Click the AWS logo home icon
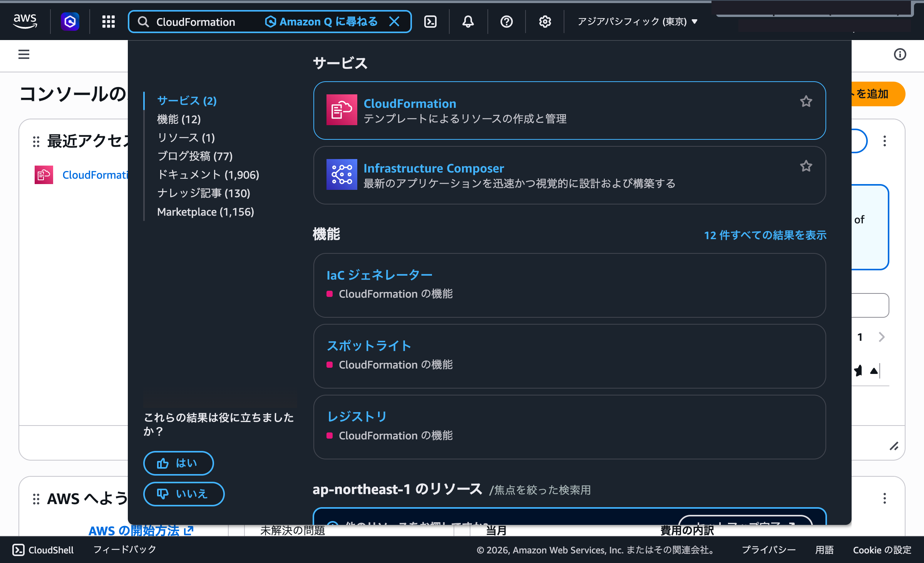The width and height of the screenshot is (924, 563). [25, 21]
